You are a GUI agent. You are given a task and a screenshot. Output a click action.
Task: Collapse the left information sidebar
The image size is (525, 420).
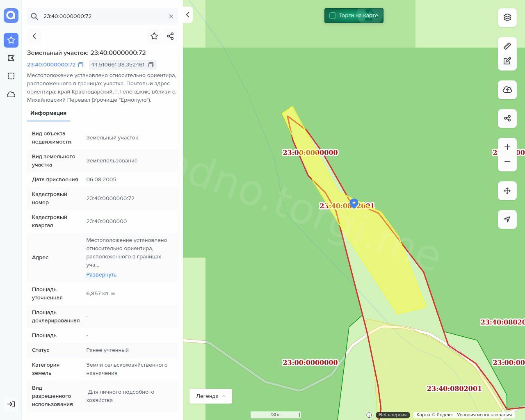click(x=187, y=15)
